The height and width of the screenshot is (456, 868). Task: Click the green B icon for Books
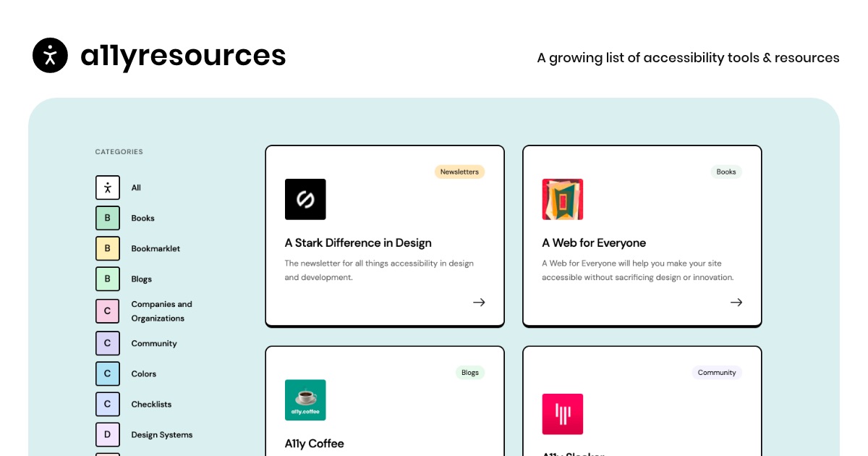pyautogui.click(x=107, y=218)
